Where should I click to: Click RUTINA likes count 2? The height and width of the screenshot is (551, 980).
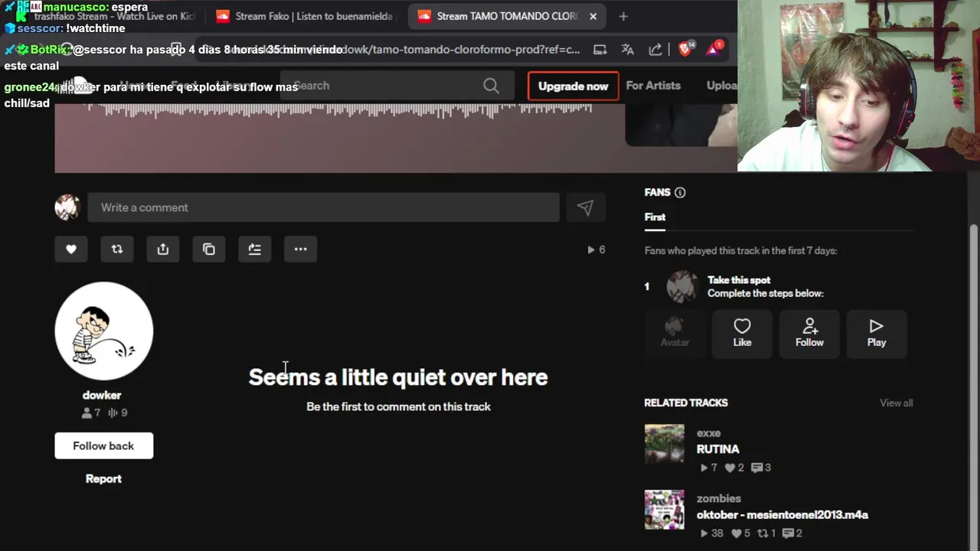(x=734, y=468)
